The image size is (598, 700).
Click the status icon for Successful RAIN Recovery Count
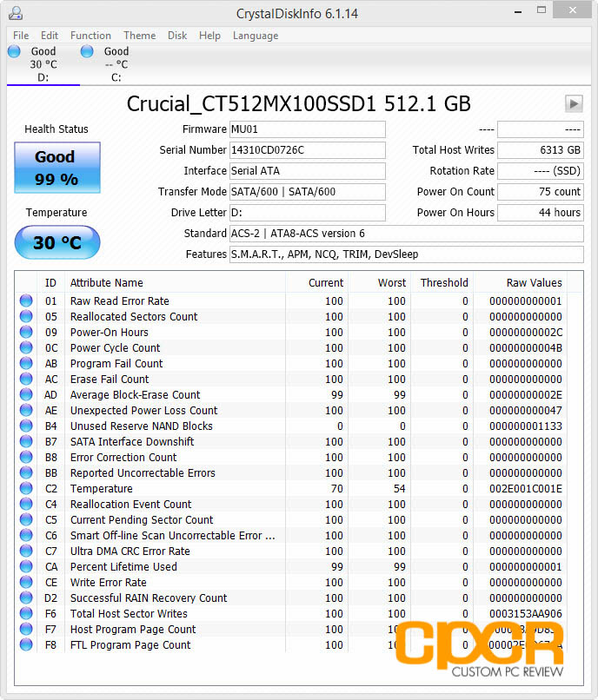pyautogui.click(x=26, y=598)
